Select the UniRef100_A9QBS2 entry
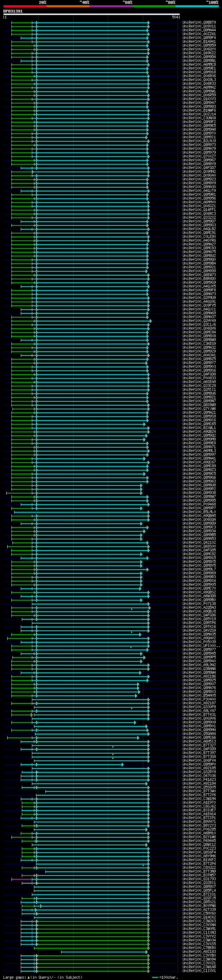Screen dimensions: 222x980 pos(199,592)
